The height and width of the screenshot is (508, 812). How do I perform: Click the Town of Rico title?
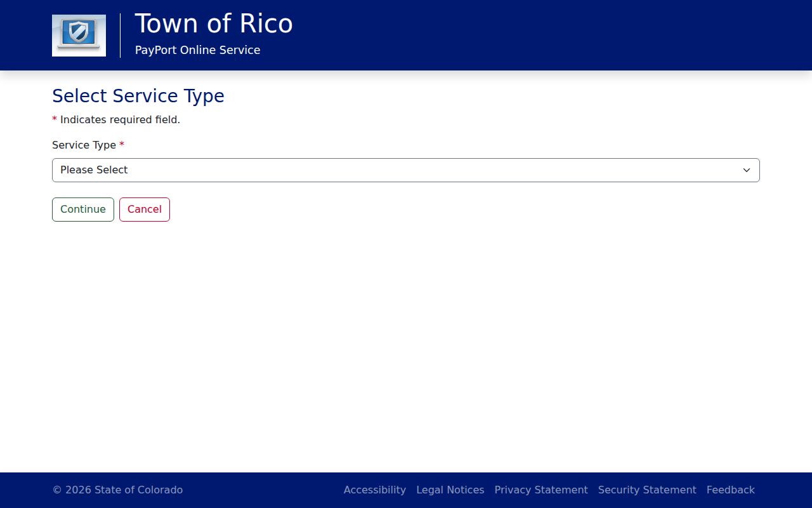214,24
